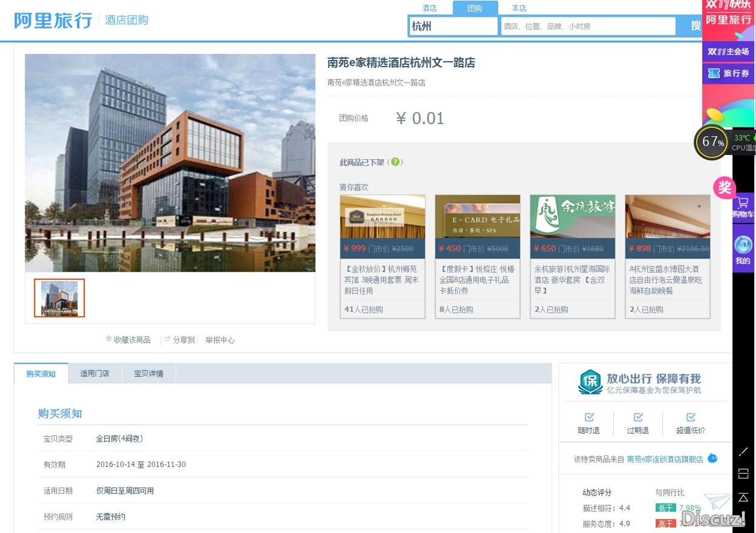The width and height of the screenshot is (756, 533).
Task: Switch to the 本店 search tab
Action: pos(519,8)
